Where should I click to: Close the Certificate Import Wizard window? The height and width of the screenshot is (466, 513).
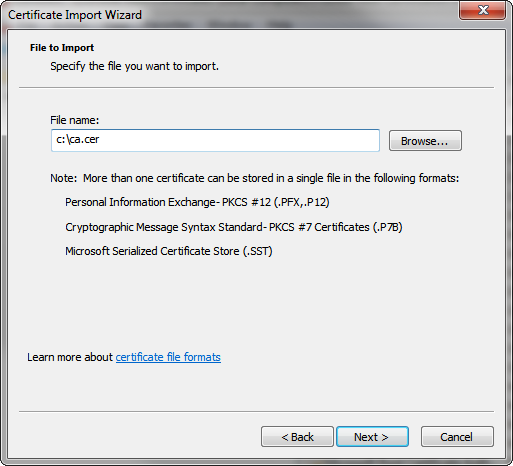(482, 11)
